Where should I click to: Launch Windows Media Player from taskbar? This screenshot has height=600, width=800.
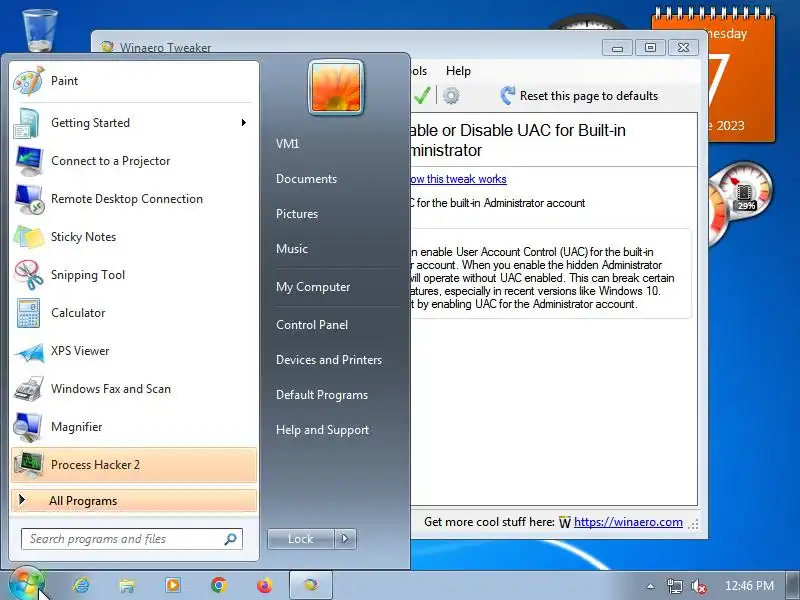pos(173,585)
